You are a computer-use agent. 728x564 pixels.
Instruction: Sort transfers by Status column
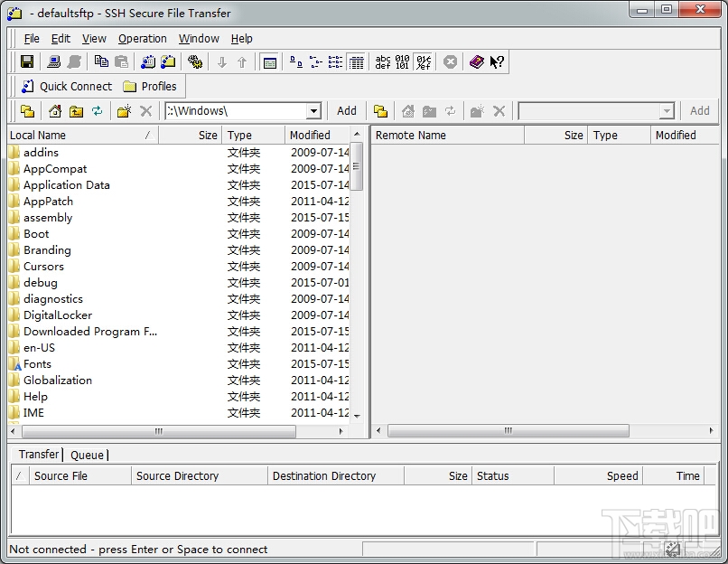point(512,476)
